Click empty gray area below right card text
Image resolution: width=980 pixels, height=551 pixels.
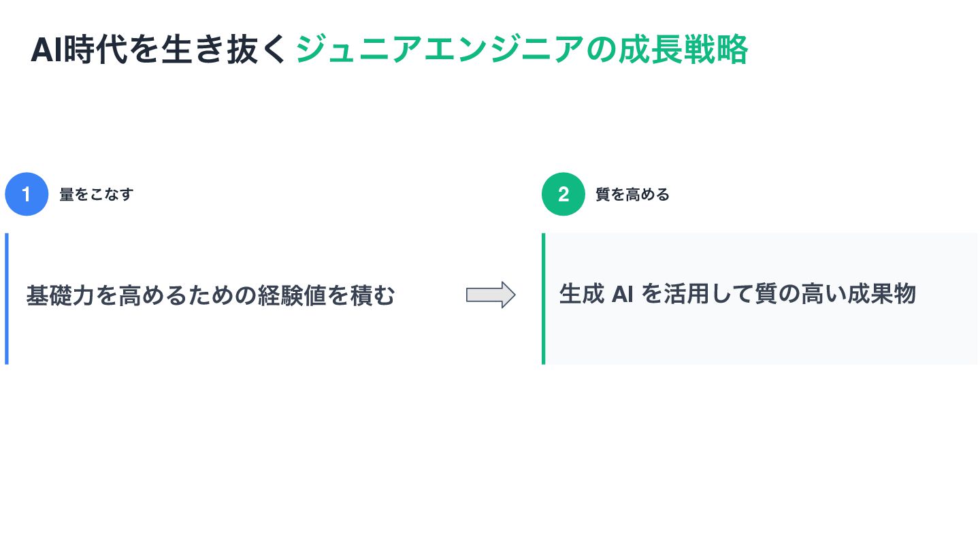point(759,340)
